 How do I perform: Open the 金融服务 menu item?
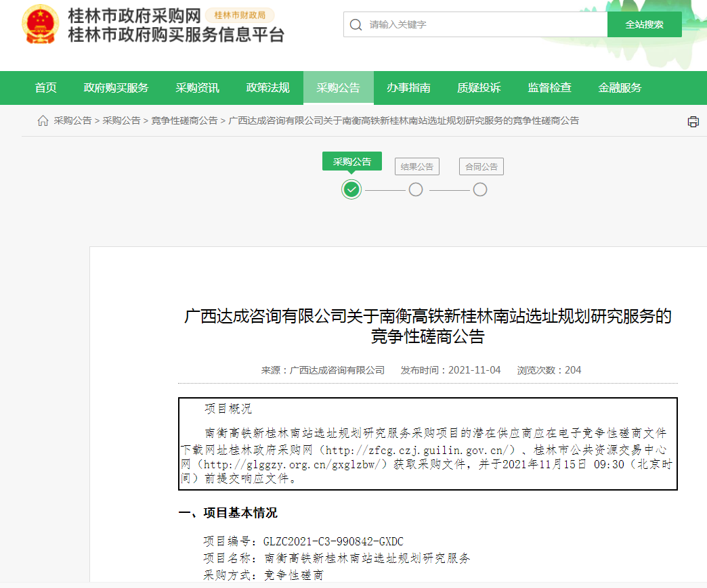[x=620, y=88]
